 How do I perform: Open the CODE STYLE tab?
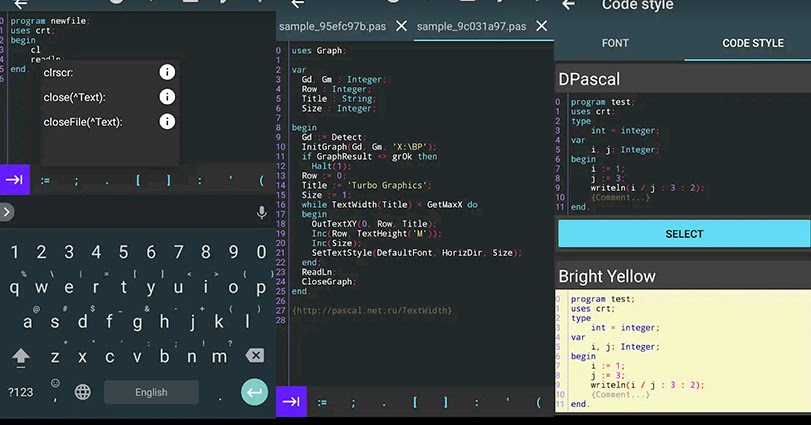pyautogui.click(x=753, y=43)
